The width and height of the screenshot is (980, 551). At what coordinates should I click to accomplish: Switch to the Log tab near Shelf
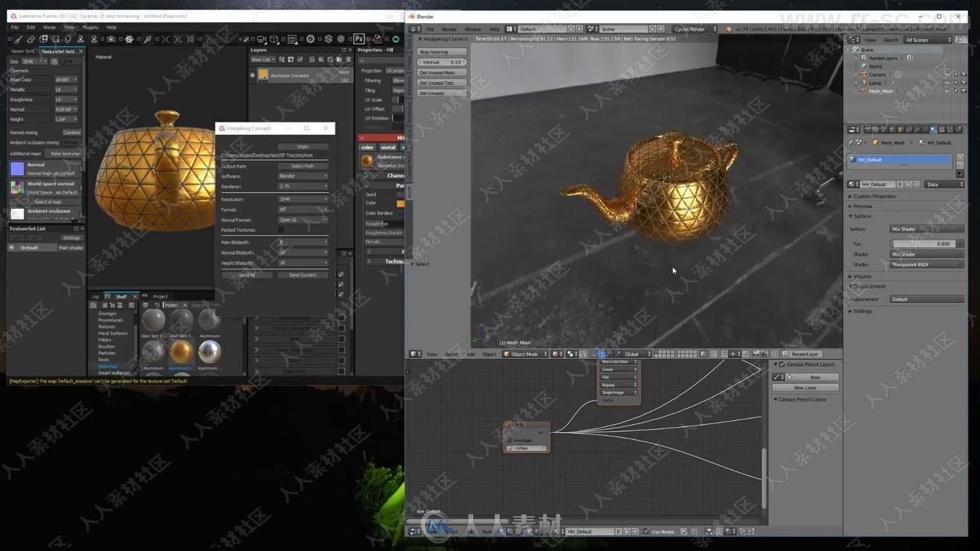coord(95,296)
